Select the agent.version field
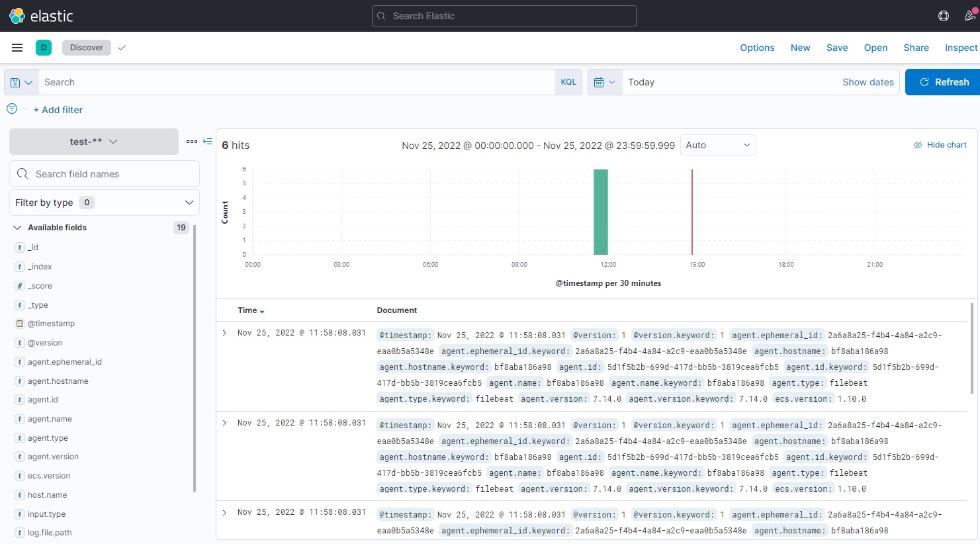This screenshot has width=980, height=544. coord(53,457)
